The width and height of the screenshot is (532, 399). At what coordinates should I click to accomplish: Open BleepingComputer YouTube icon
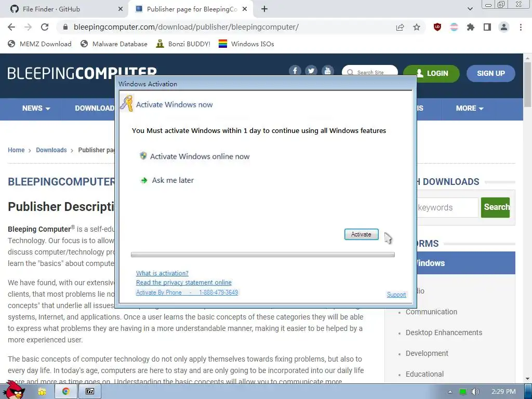click(x=328, y=71)
